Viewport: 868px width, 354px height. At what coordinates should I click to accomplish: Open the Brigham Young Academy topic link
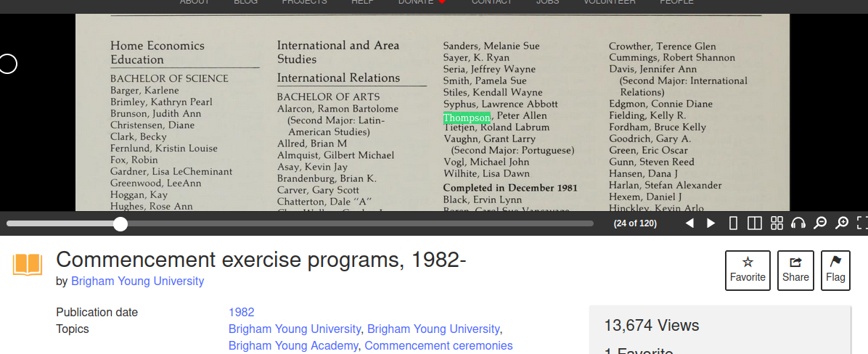[292, 346]
